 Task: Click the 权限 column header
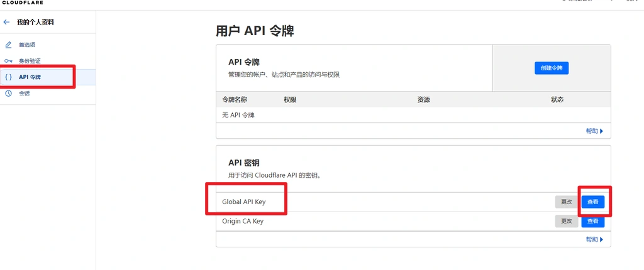click(290, 100)
